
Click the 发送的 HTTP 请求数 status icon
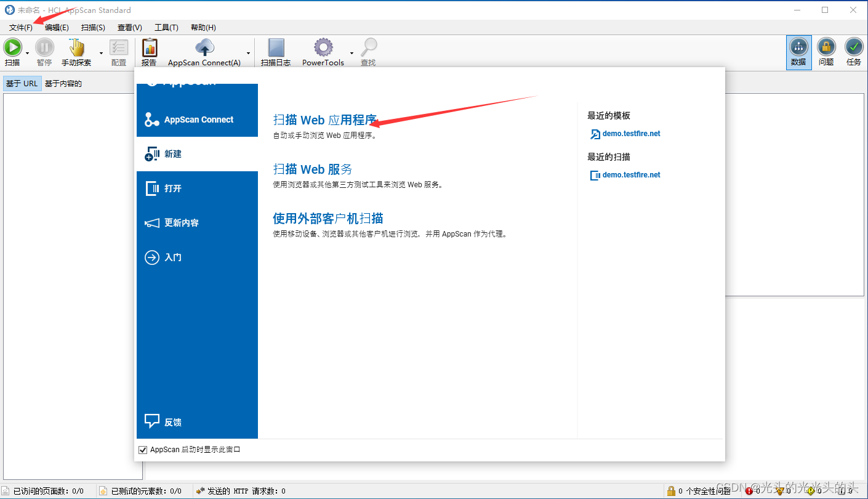point(200,491)
